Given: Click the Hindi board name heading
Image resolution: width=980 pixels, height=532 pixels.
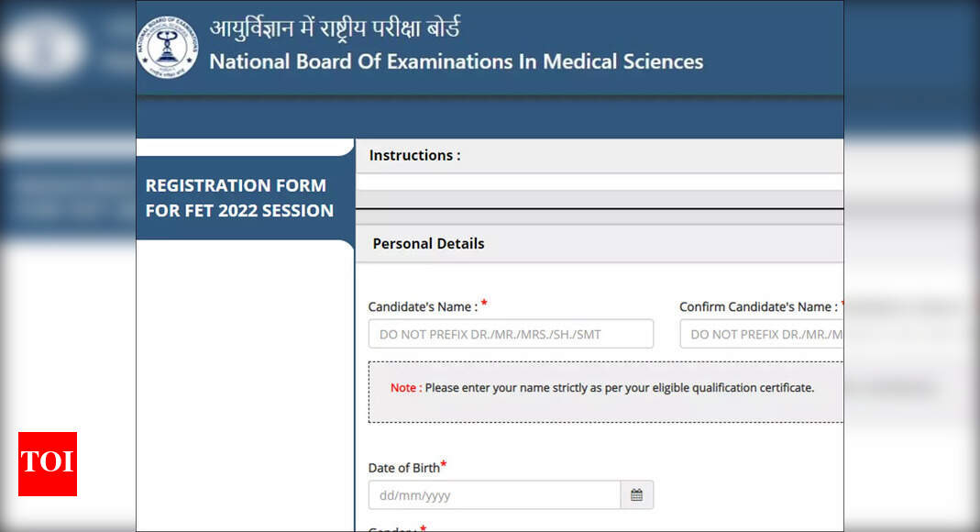Looking at the screenshot, I should (x=335, y=26).
